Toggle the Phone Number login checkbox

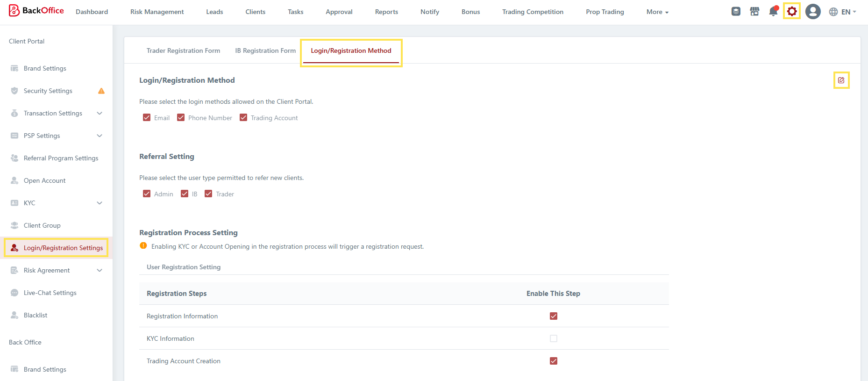181,118
